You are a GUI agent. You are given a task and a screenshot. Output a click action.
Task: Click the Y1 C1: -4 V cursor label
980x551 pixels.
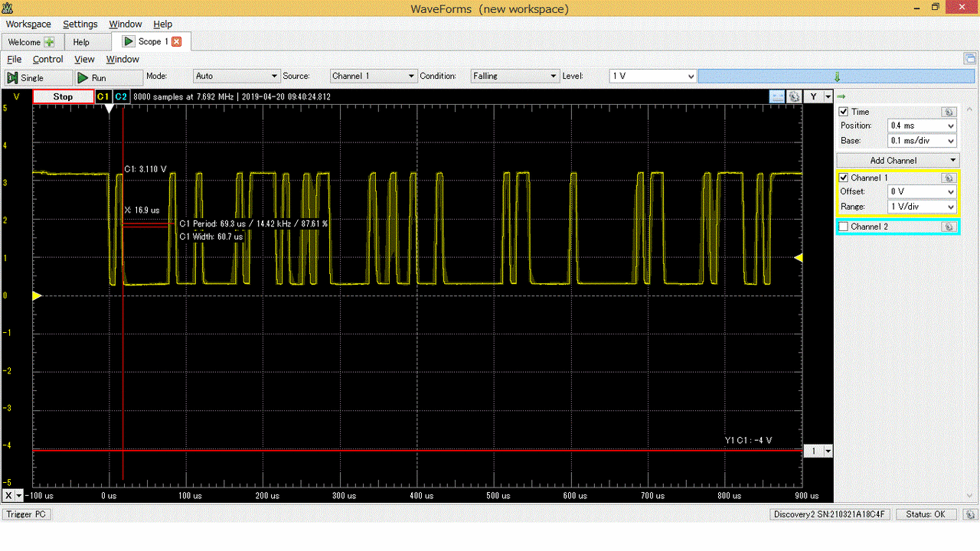pos(749,440)
